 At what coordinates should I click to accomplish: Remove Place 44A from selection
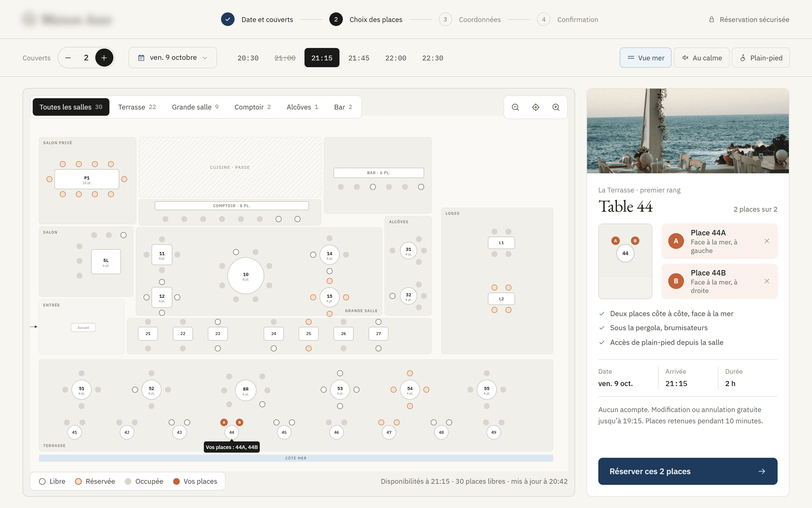[767, 241]
